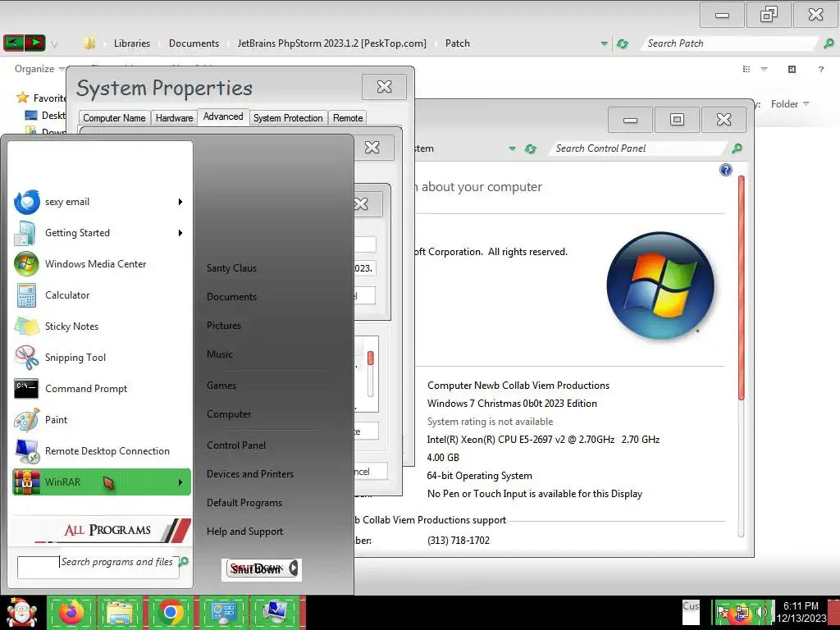This screenshot has height=630, width=840.
Task: Open the Organize dropdown menu
Action: [x=39, y=69]
